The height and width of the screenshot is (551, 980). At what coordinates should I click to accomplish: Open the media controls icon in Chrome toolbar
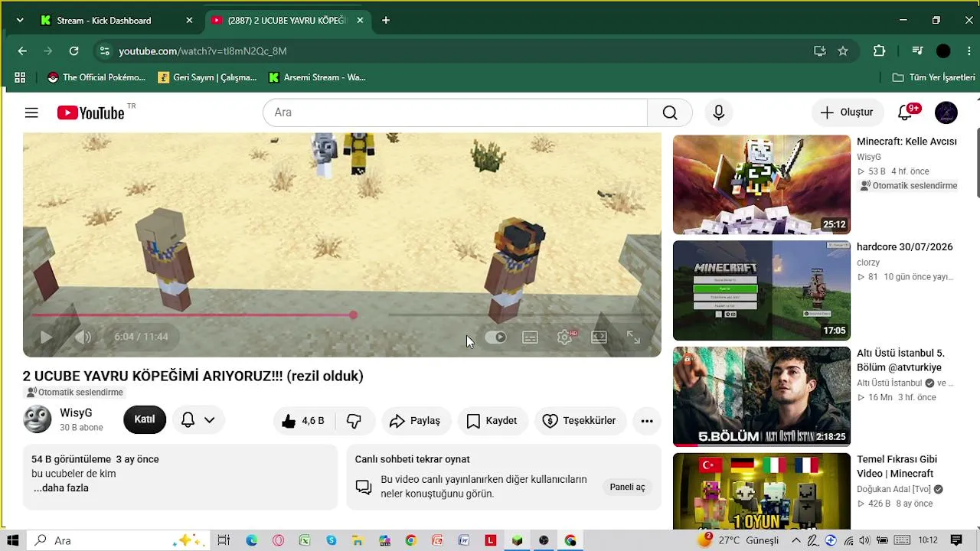[x=917, y=51]
